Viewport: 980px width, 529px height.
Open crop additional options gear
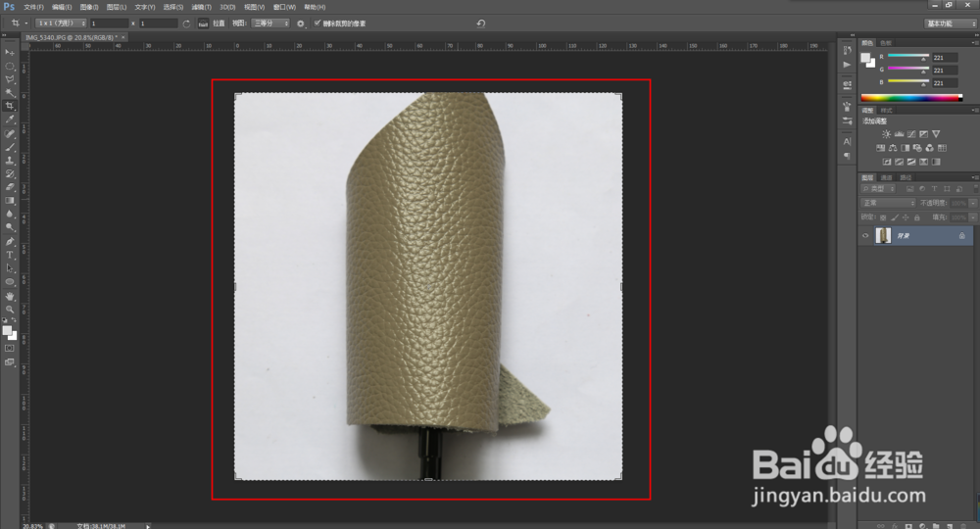pyautogui.click(x=301, y=24)
